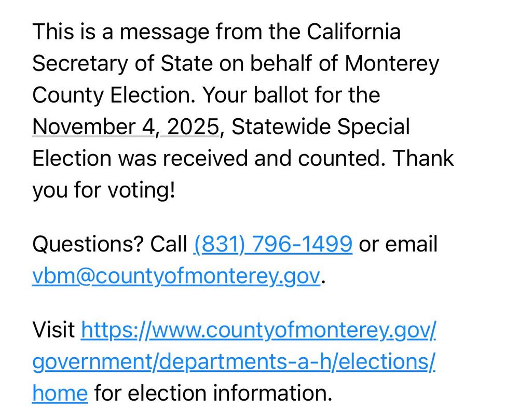
Task: Open the vbm@countyofmonterey.gov email link
Action: pos(176,276)
